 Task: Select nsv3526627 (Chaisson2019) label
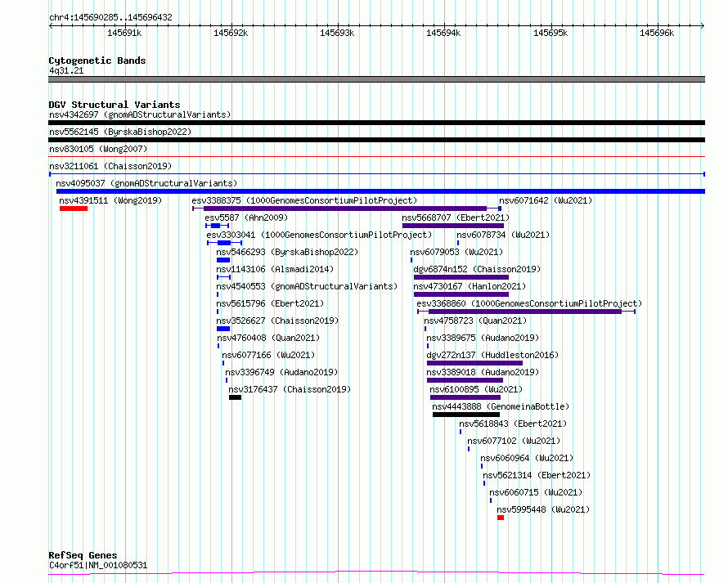pyautogui.click(x=277, y=321)
